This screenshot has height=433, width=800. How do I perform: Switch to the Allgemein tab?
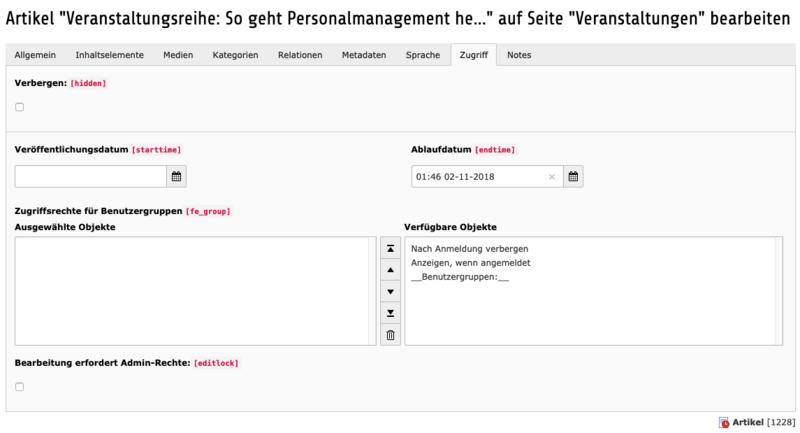(x=35, y=55)
